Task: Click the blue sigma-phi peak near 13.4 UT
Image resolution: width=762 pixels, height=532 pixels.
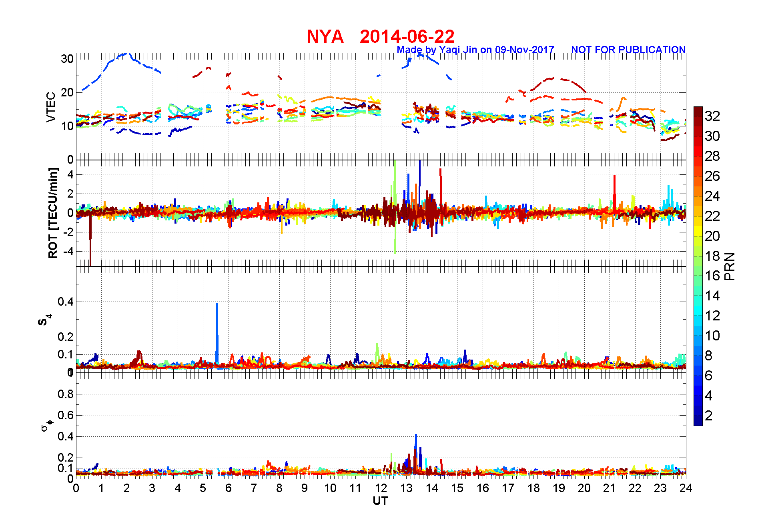Action: point(416,450)
